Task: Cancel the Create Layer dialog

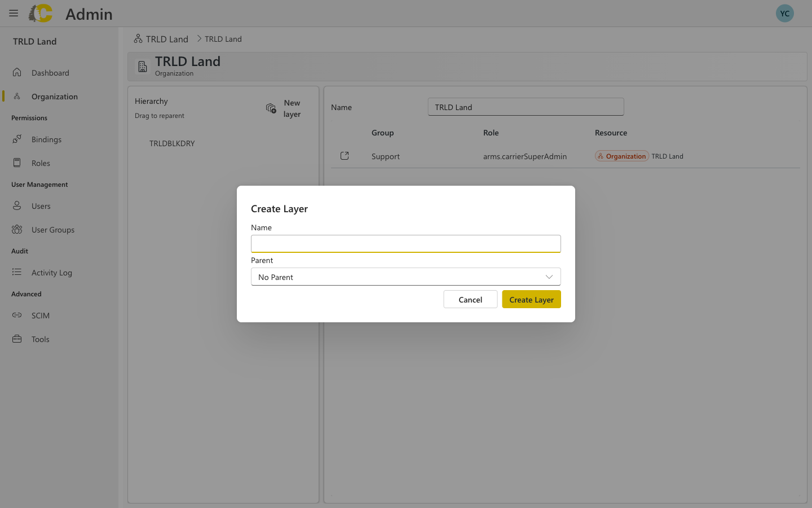Action: point(470,299)
